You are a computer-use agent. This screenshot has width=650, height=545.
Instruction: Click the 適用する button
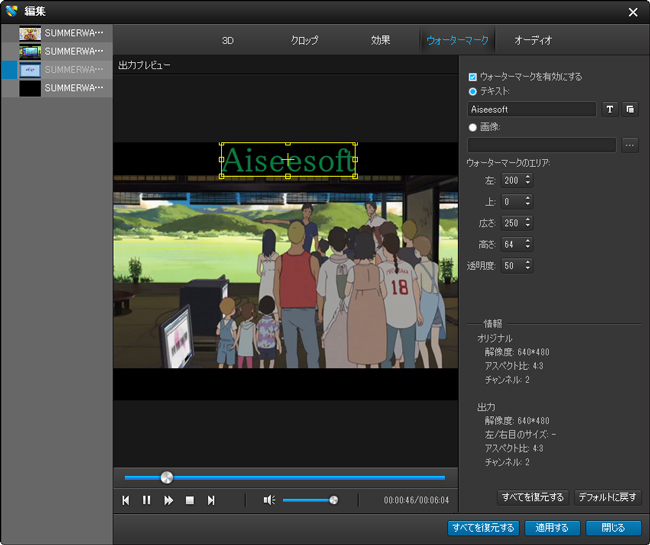click(x=551, y=528)
